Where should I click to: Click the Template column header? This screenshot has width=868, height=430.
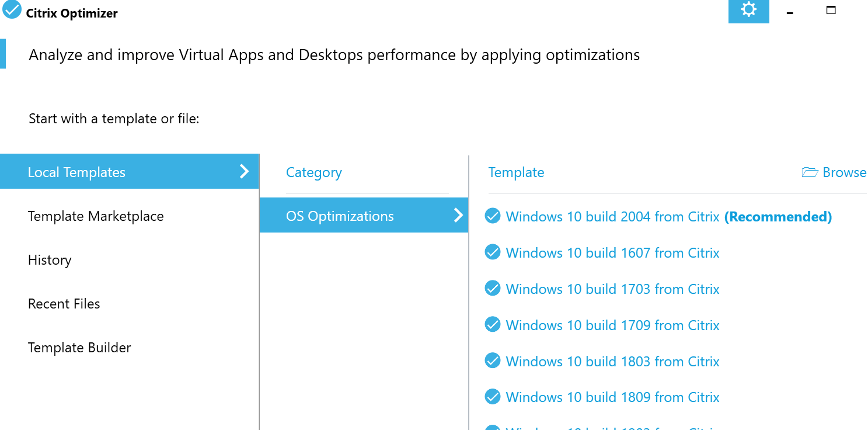tap(516, 172)
